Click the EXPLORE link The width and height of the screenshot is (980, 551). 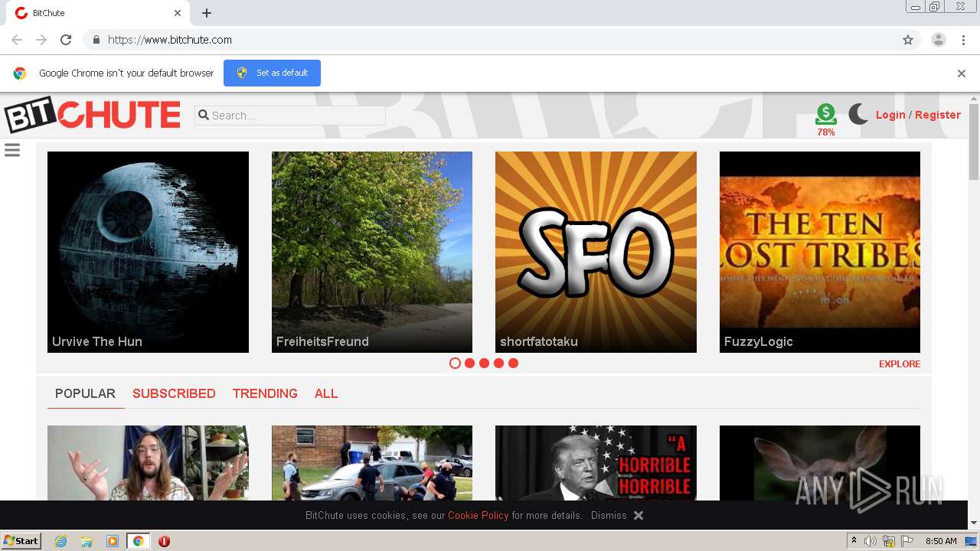pos(900,364)
